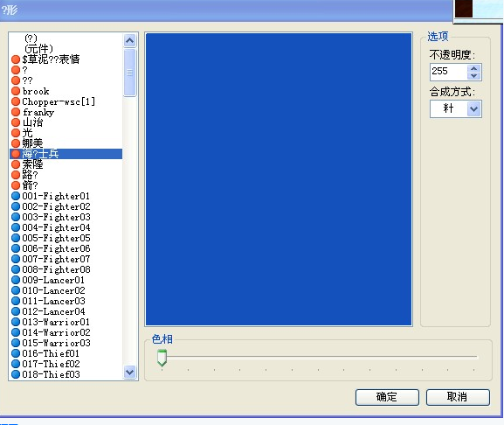Decrease opacity with the down arrow
The image size is (504, 425).
coord(473,76)
